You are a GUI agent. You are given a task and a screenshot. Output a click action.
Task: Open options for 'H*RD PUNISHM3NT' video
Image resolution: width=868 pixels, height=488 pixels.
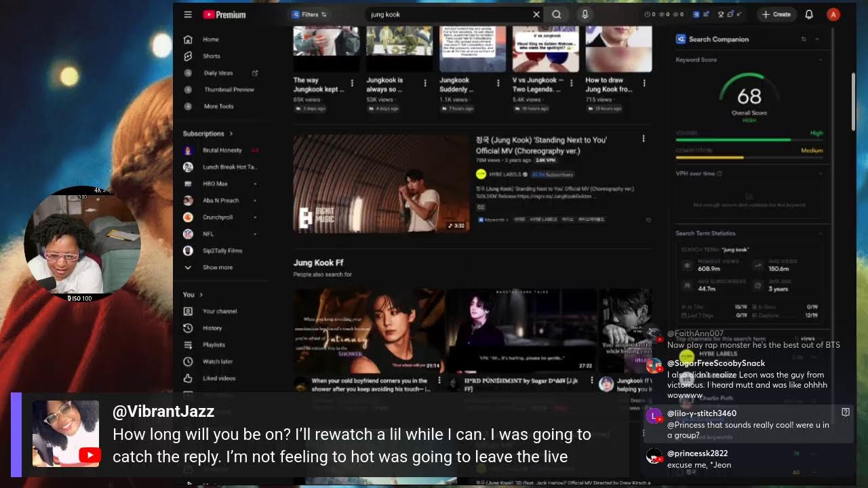pyautogui.click(x=591, y=381)
